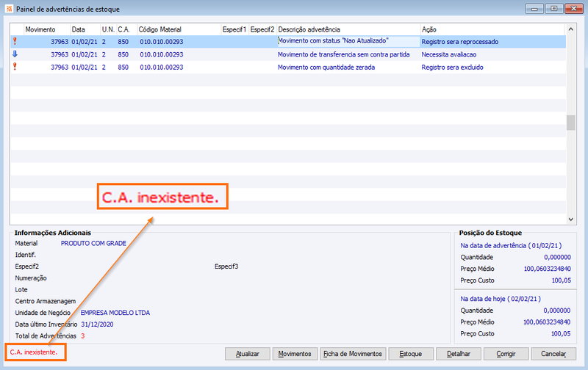Click the Corrigir button
Image resolution: width=588 pixels, height=370 pixels.
pyautogui.click(x=506, y=354)
